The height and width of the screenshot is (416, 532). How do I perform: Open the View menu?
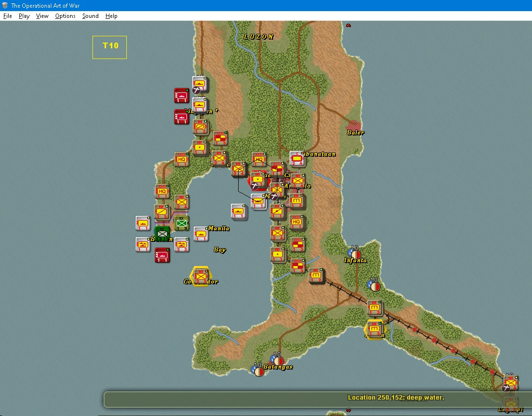click(x=43, y=16)
